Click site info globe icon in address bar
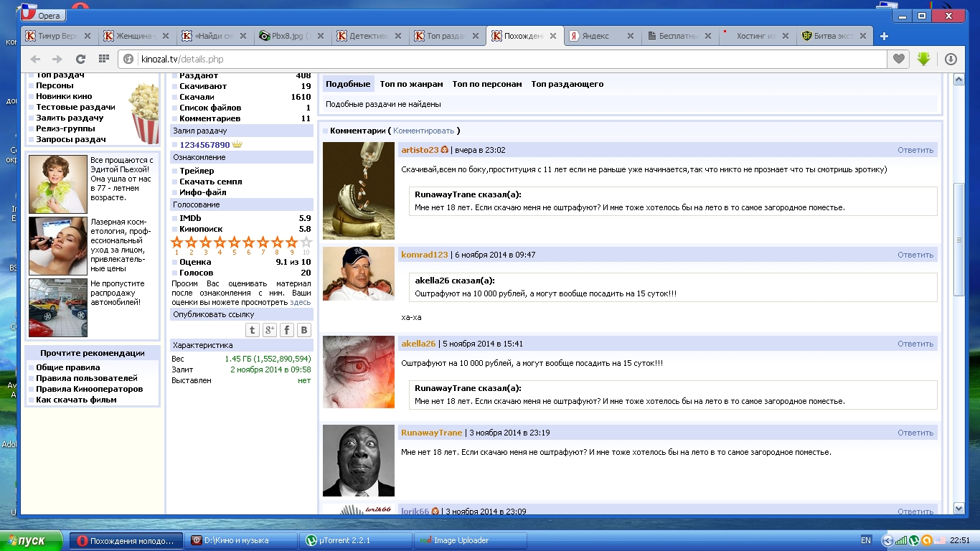The image size is (980, 551). coord(128,60)
